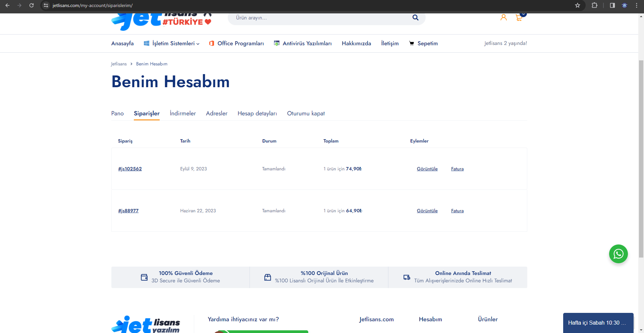Open order #js102562
This screenshot has width=644, height=333.
tap(130, 169)
